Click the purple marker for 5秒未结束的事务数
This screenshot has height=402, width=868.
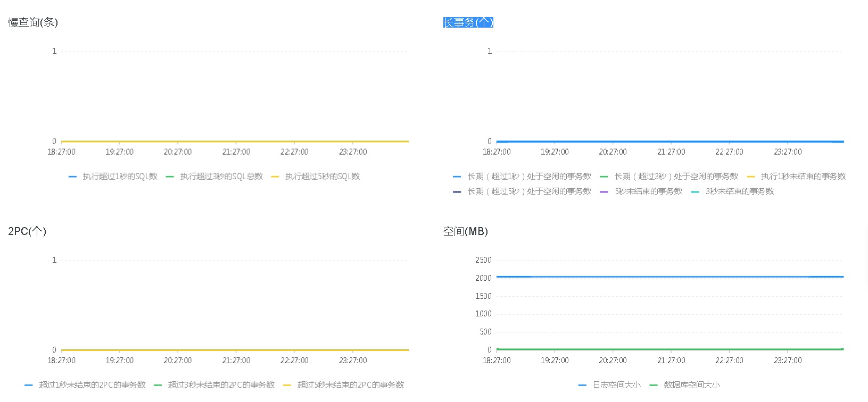coord(604,191)
